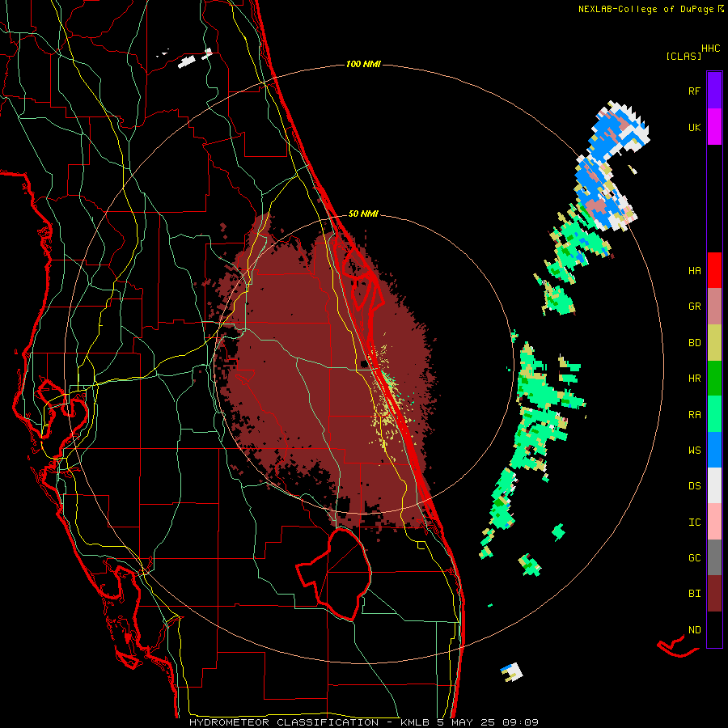The image size is (728, 728).
Task: Click the BI brown legend color block
Action: (x=714, y=594)
